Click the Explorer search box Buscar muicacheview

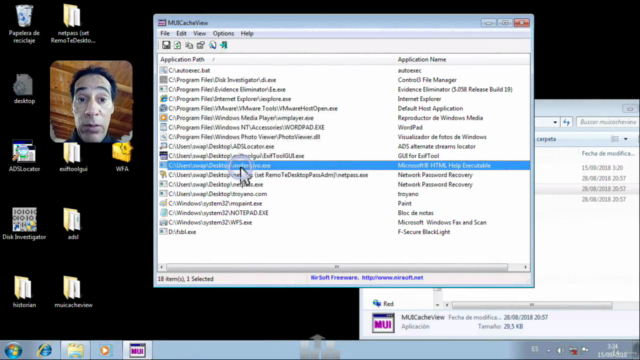coord(608,122)
